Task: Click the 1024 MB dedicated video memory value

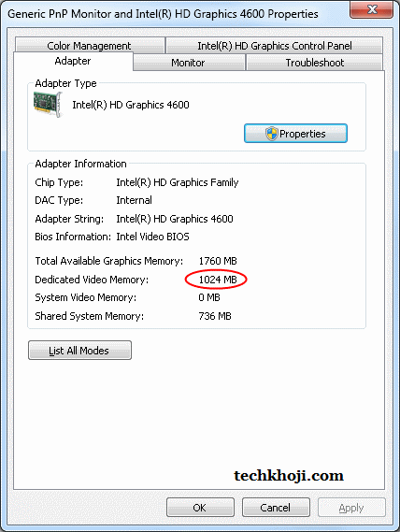Action: pos(218,280)
